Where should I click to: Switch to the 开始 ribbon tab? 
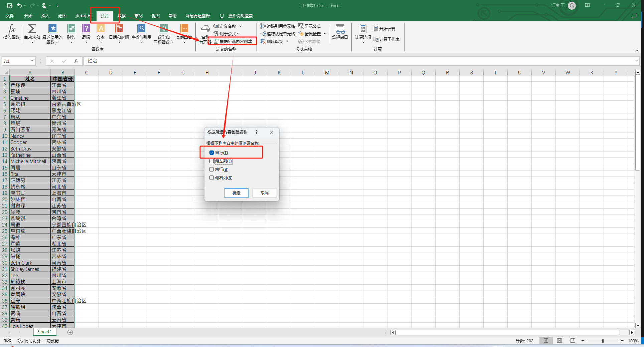point(28,16)
